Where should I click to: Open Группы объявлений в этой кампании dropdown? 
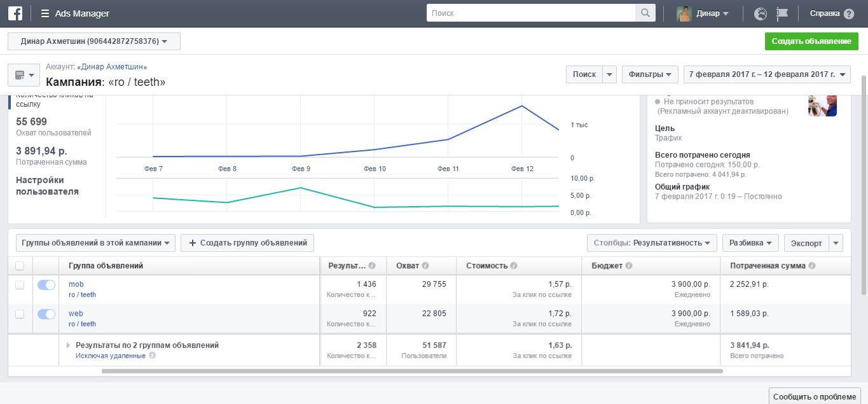tap(95, 243)
